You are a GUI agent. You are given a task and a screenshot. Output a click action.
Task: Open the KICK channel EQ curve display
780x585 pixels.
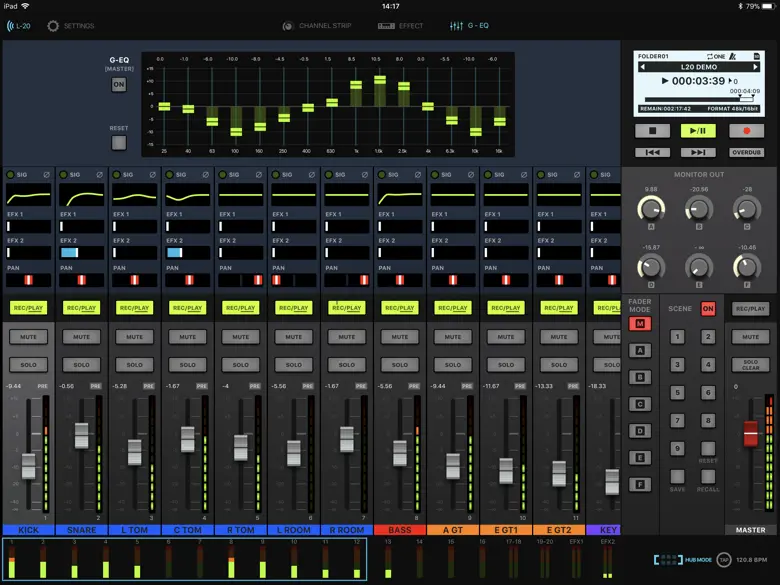click(x=28, y=196)
